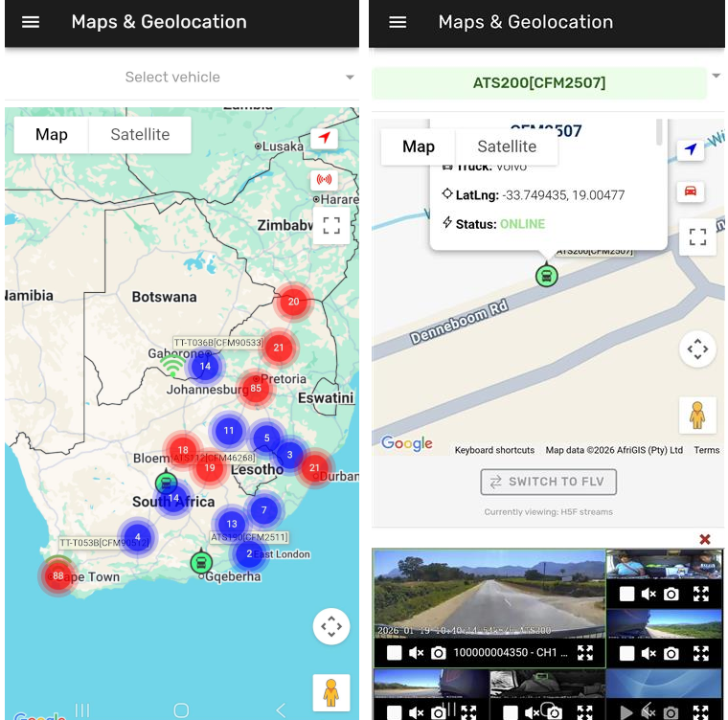Click the vehicle info popup scrollbar
The height and width of the screenshot is (720, 728).
click(x=659, y=132)
